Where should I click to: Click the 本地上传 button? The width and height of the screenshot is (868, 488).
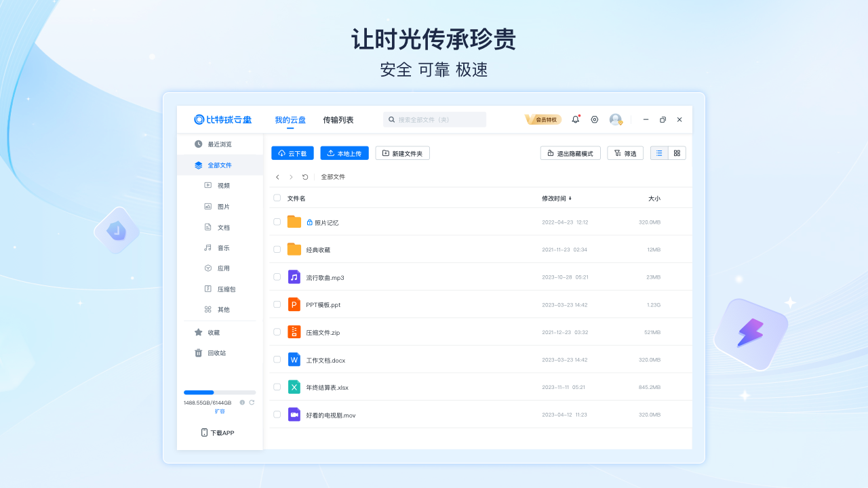344,153
